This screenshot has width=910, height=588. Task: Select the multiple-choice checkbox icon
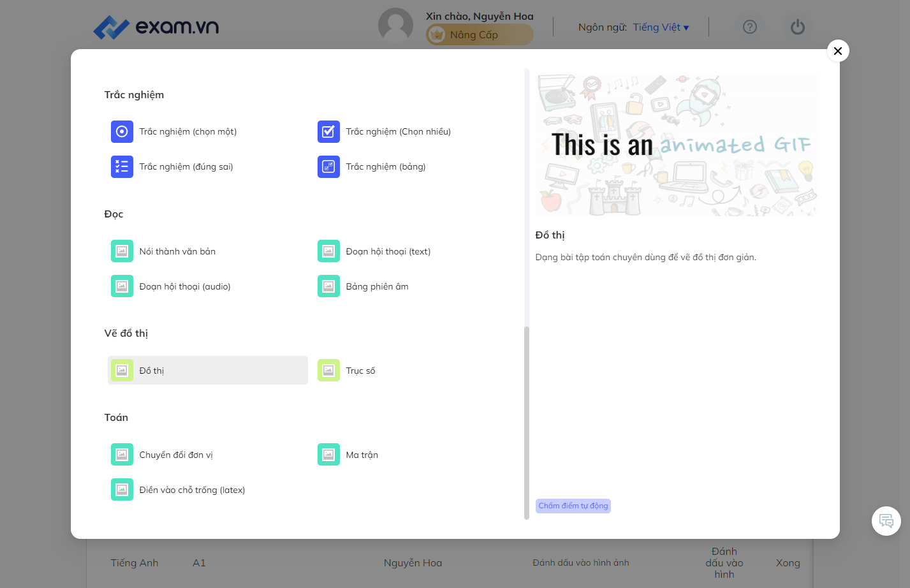328,131
